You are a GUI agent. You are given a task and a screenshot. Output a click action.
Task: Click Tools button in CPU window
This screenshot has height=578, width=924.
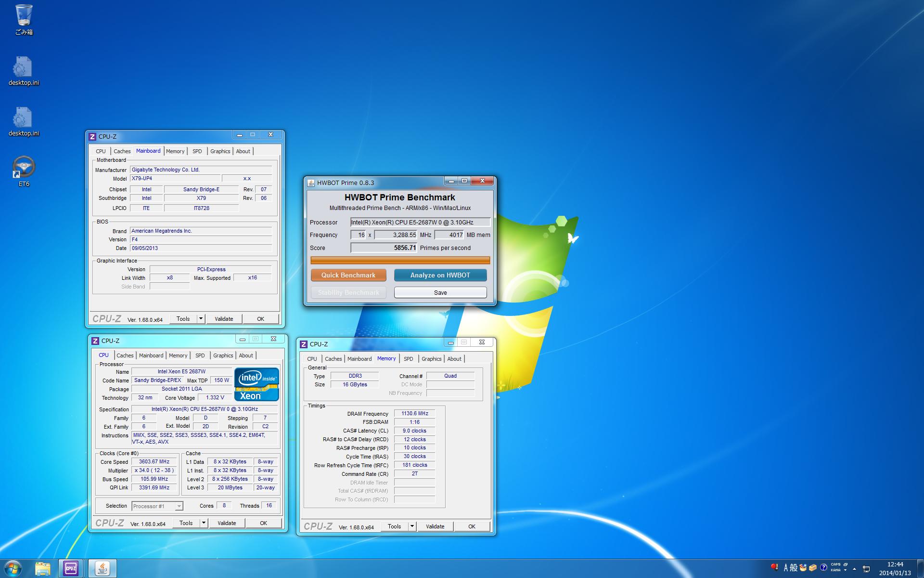tap(186, 523)
